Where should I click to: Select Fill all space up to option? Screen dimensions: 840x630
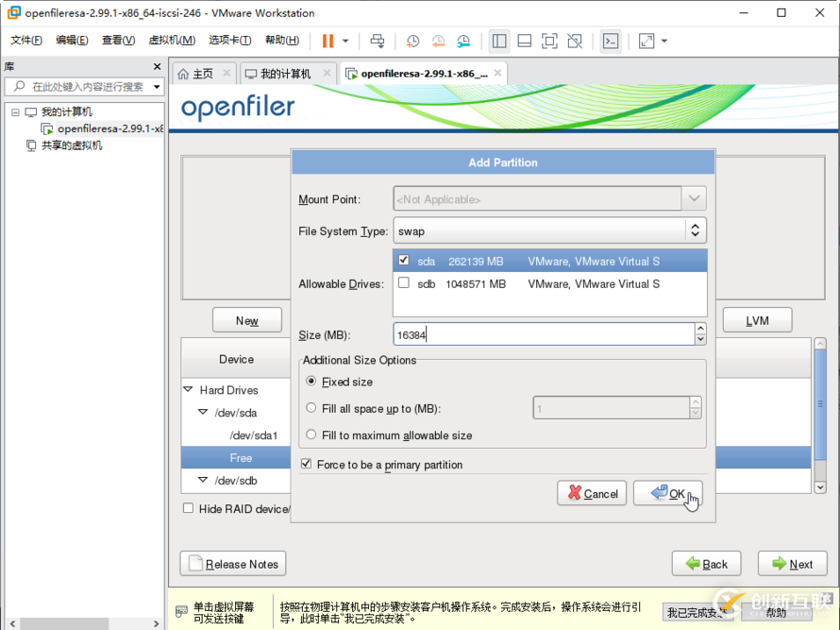(312, 408)
